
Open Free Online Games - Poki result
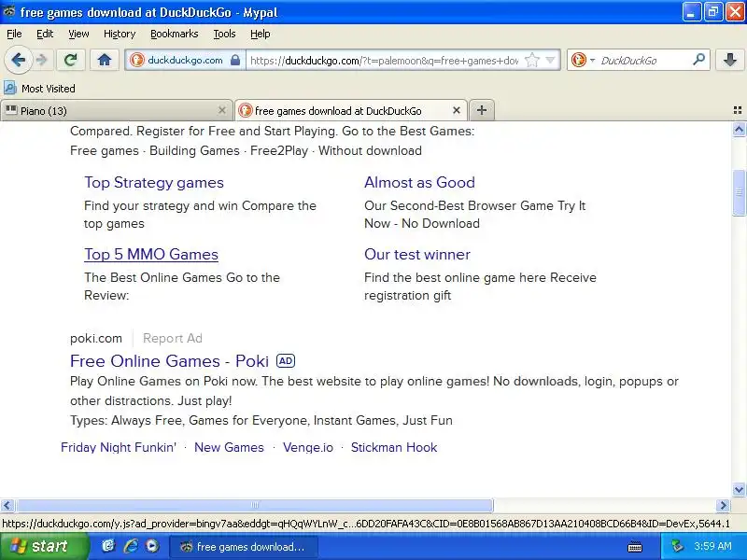click(x=170, y=361)
